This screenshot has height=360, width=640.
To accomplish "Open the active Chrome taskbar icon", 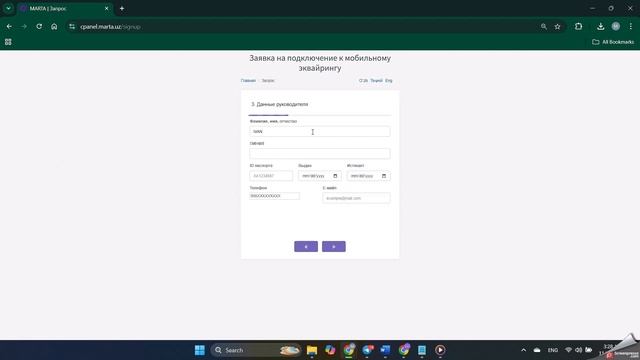I will (349, 350).
